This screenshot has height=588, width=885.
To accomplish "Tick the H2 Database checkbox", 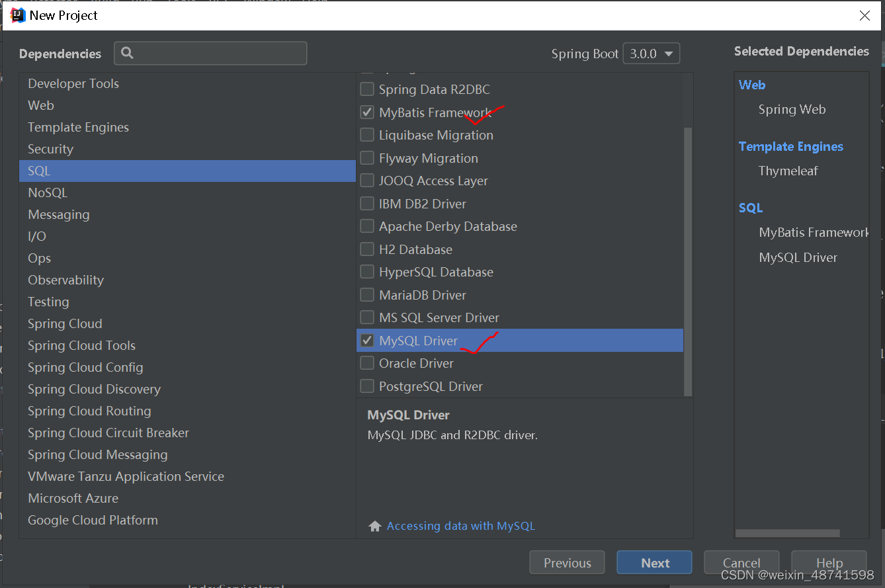I will tap(367, 249).
